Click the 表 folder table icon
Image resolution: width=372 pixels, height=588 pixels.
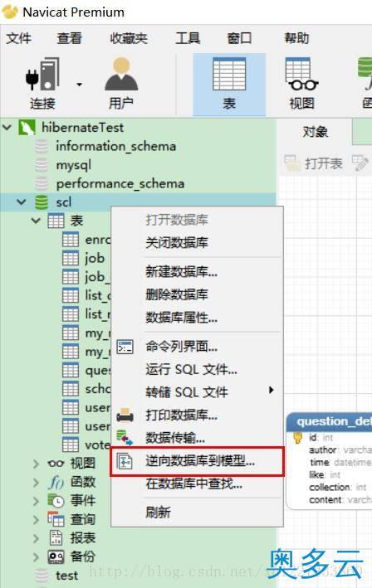coord(56,221)
